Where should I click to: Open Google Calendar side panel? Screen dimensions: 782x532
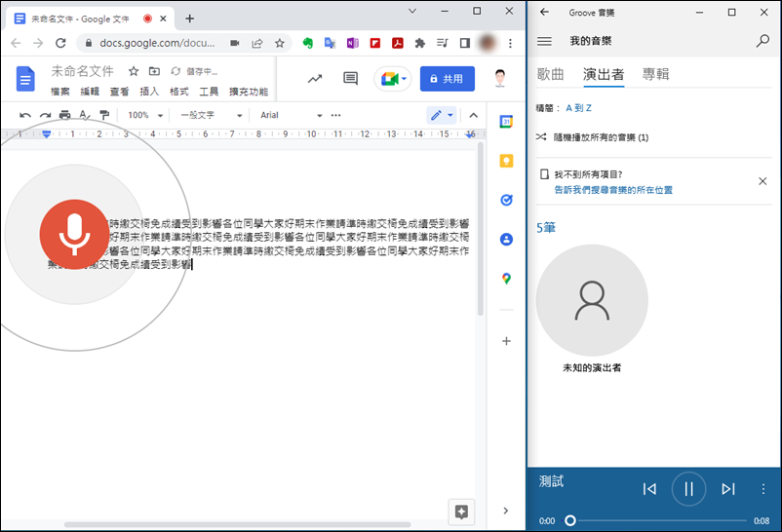click(x=506, y=121)
